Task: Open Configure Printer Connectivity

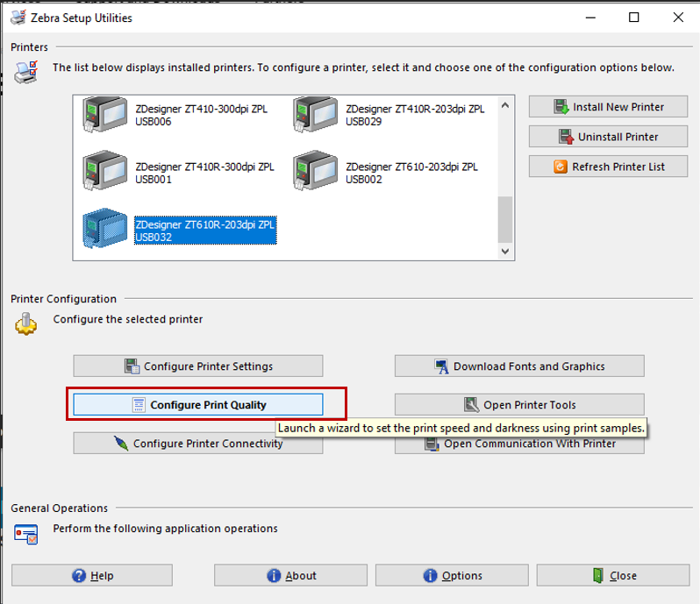Action: [197, 444]
